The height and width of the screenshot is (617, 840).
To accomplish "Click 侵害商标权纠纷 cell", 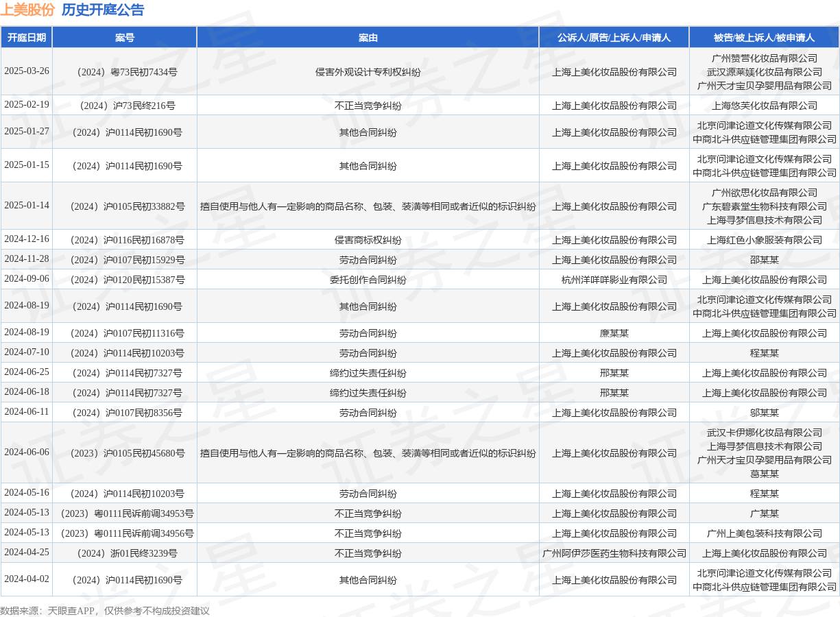I will (368, 240).
